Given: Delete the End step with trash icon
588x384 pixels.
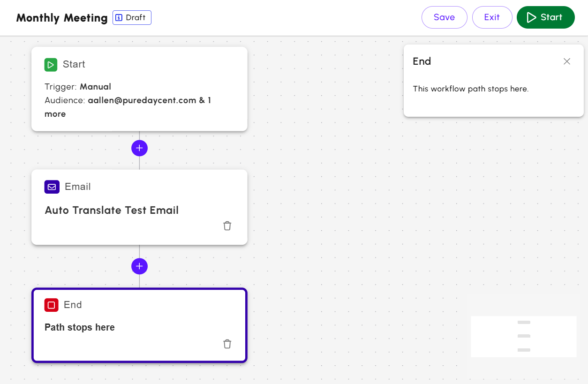Looking at the screenshot, I should (x=227, y=344).
